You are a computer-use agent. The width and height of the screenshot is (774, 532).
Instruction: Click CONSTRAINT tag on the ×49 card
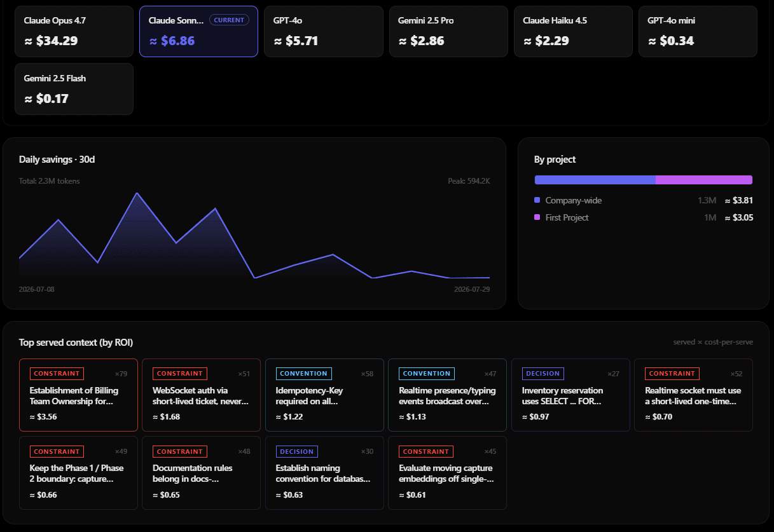pyautogui.click(x=57, y=451)
